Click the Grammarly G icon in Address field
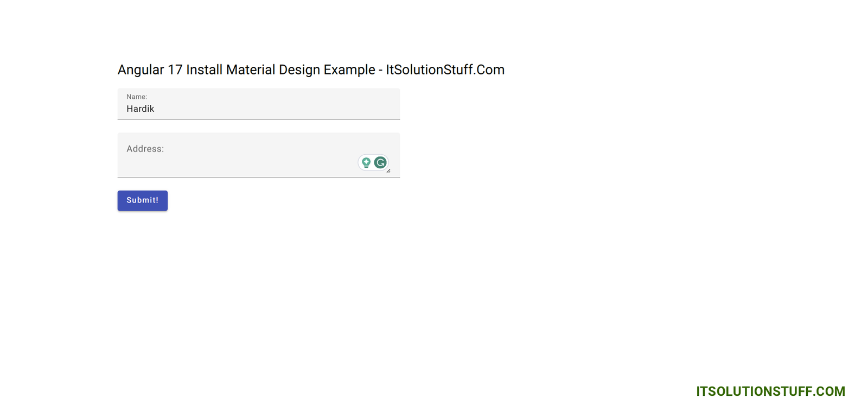The height and width of the screenshot is (405, 868). tap(381, 162)
